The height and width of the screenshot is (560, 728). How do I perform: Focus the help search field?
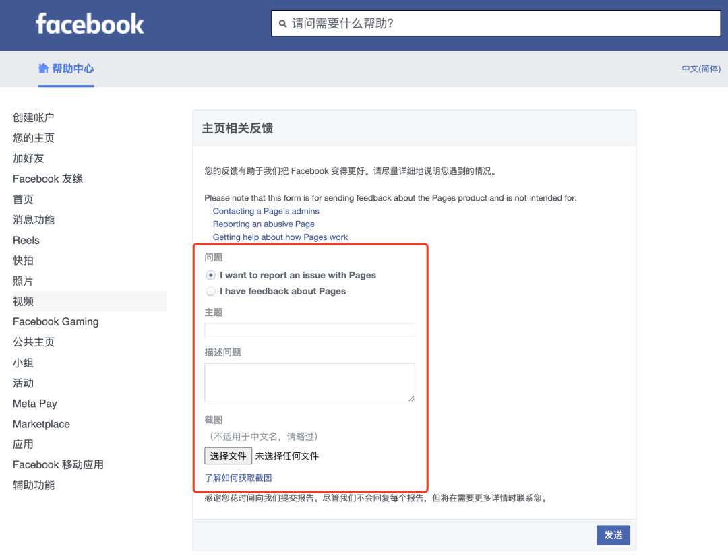tap(496, 23)
